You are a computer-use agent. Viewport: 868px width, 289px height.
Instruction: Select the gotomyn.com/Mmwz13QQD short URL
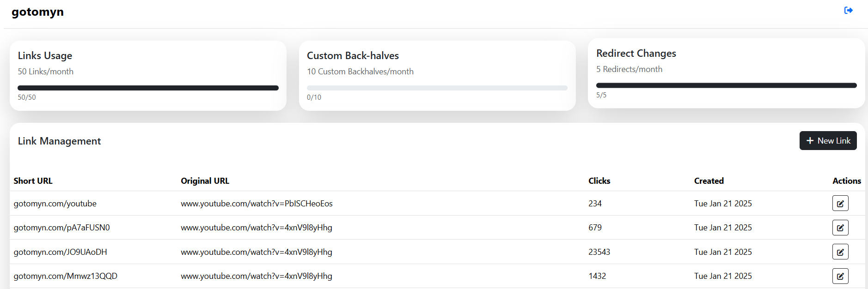(x=65, y=276)
